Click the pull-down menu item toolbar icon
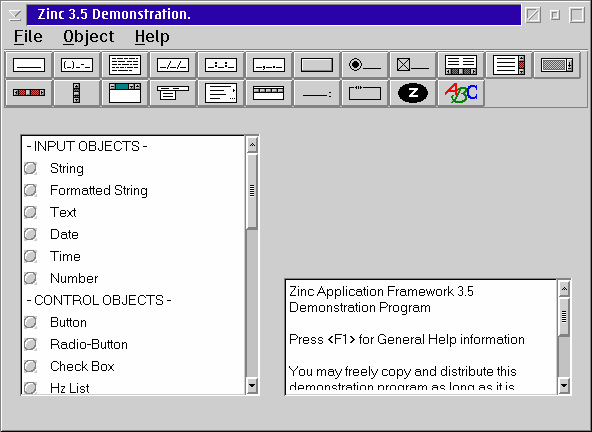This screenshot has height=432, width=592. [221, 93]
